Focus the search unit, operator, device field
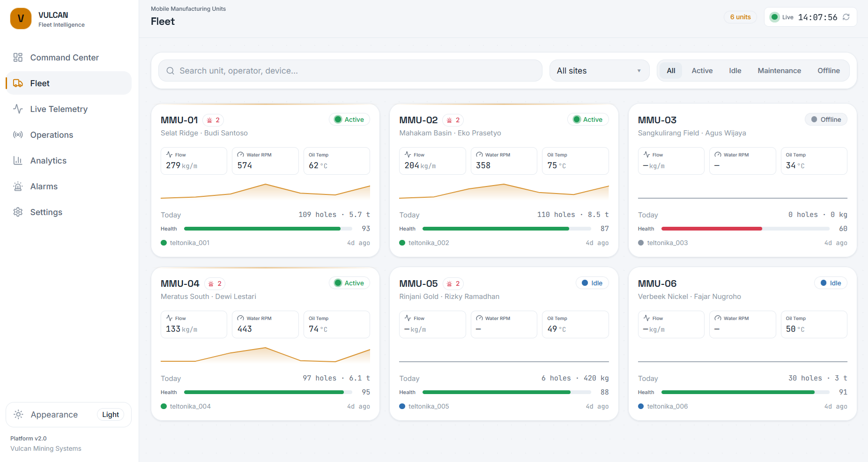868x462 pixels. (350, 71)
